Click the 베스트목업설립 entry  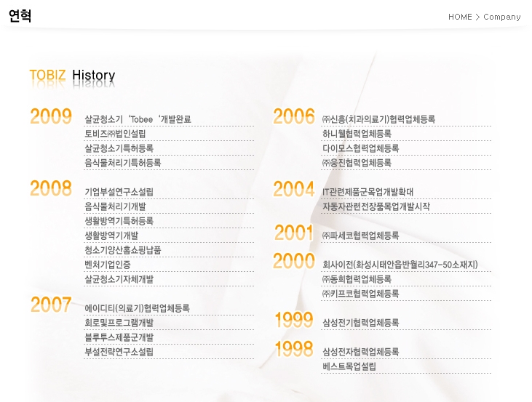click(349, 366)
